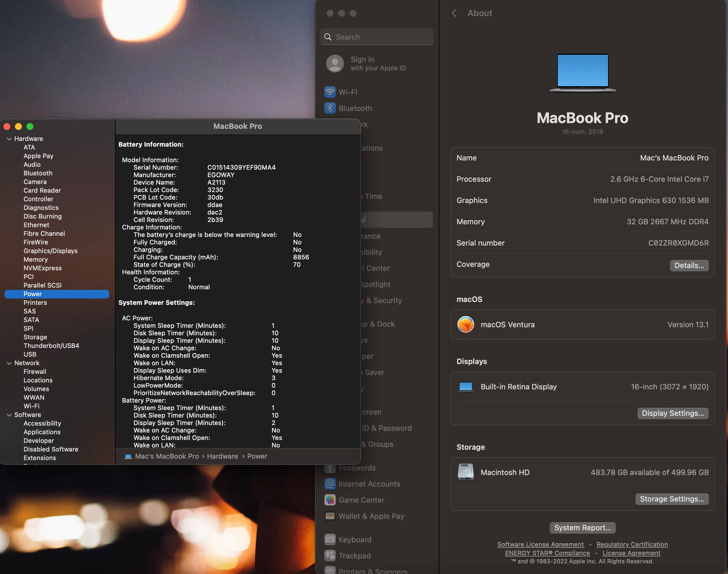The image size is (728, 574).
Task: Click the Sign in user avatar
Action: tap(335, 63)
